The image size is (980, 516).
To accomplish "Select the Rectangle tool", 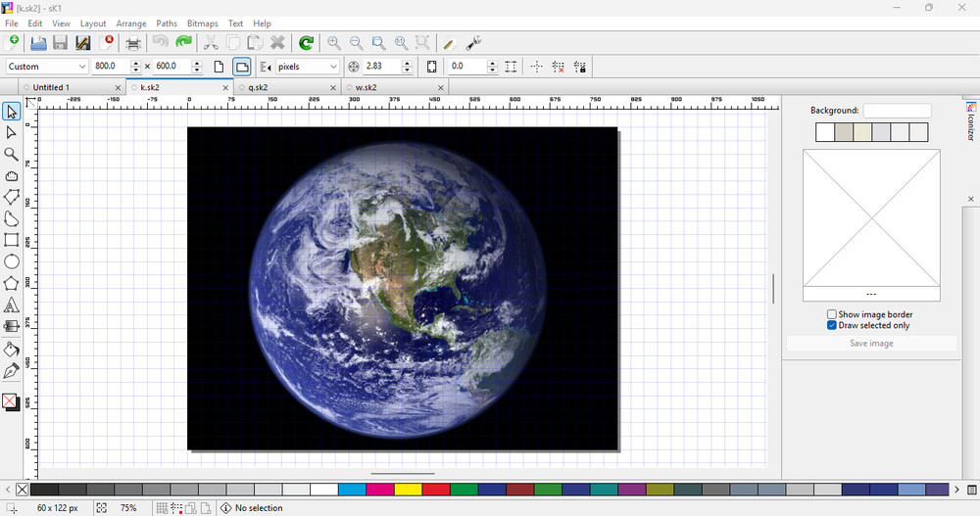I will click(11, 240).
